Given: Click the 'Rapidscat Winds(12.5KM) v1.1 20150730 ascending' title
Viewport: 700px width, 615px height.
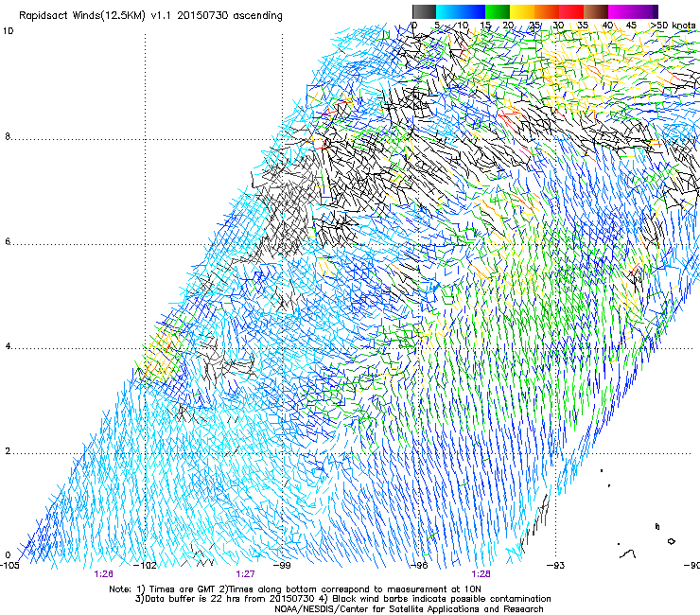Looking at the screenshot, I should pos(150,16).
